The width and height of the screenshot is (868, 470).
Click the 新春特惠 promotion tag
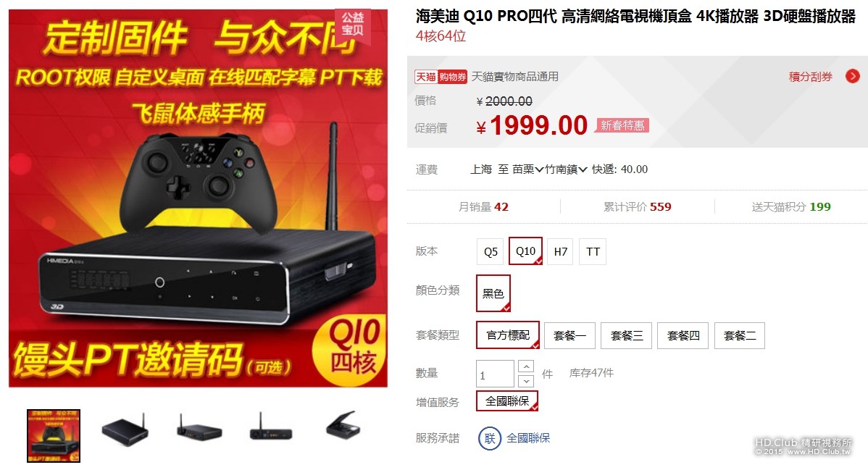point(622,125)
